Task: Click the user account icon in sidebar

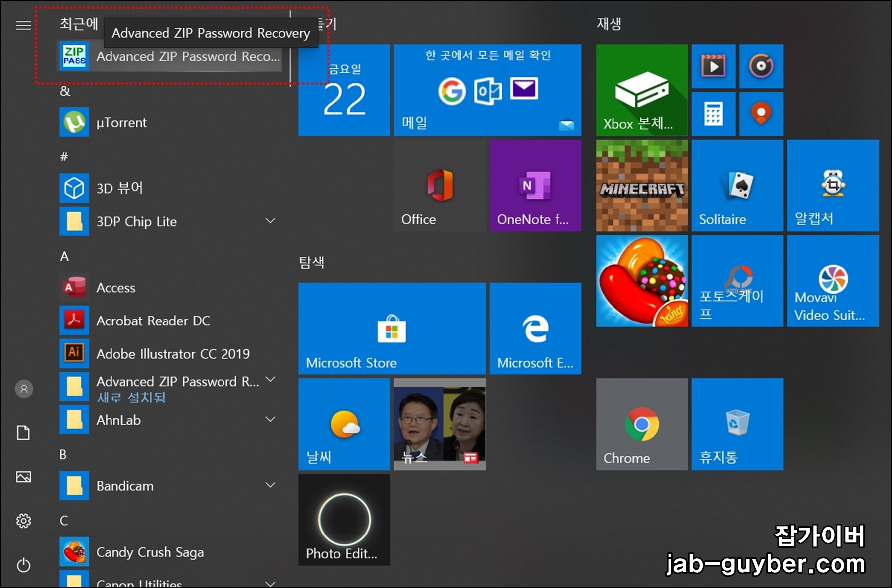Action: pos(23,389)
